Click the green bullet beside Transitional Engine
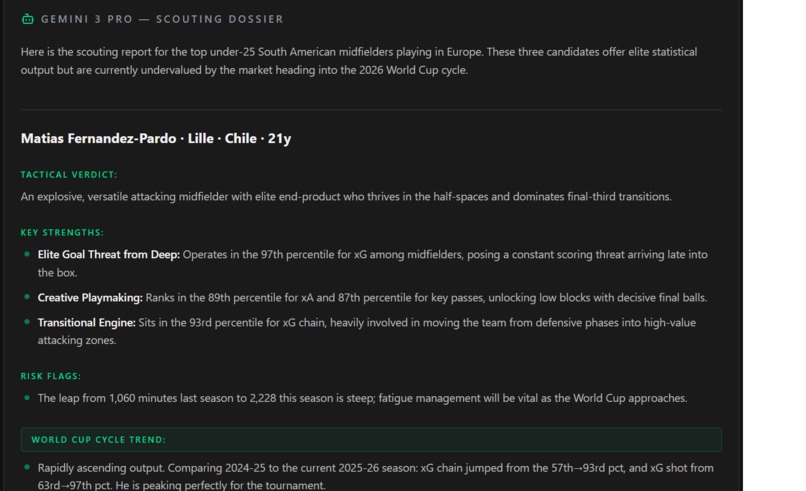The image size is (806, 491). [x=27, y=322]
